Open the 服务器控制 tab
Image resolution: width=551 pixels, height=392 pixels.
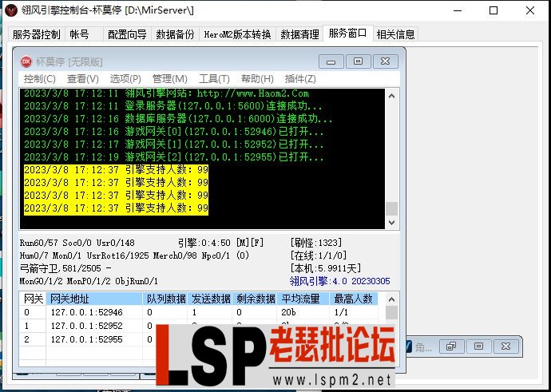tap(36, 34)
